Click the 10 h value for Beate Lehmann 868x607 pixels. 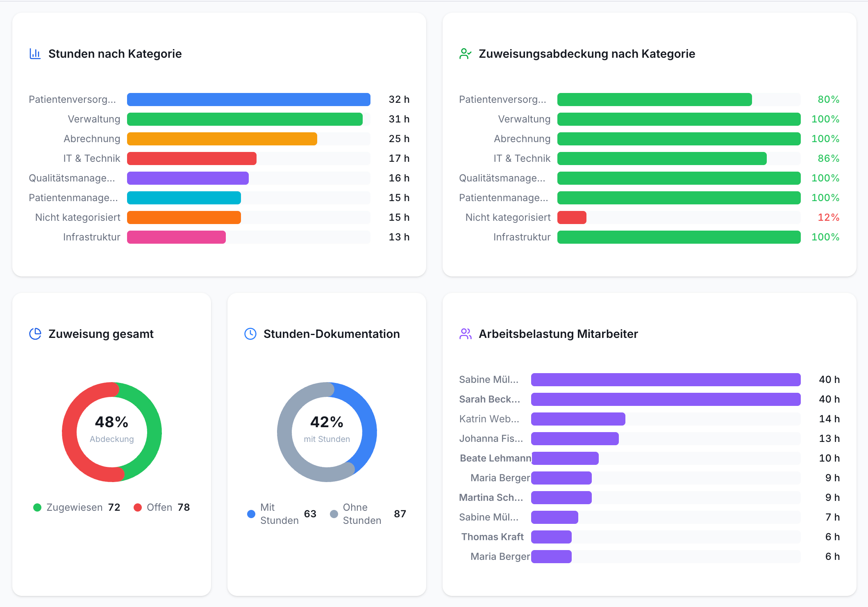point(829,458)
